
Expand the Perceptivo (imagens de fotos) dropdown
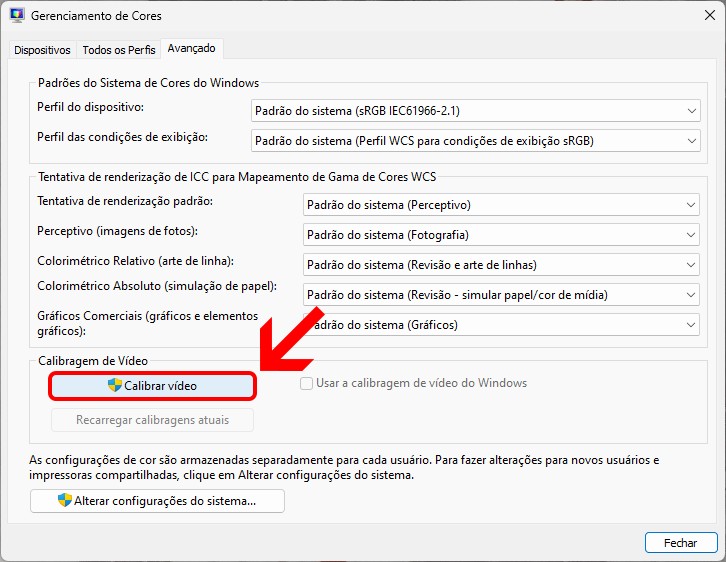point(501,235)
